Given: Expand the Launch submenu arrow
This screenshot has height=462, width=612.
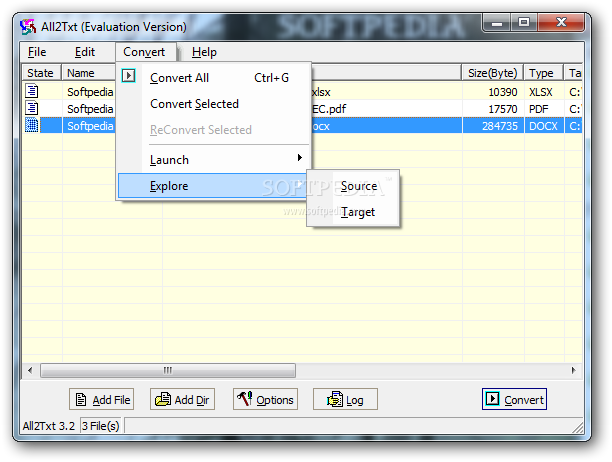Looking at the screenshot, I should tap(299, 158).
